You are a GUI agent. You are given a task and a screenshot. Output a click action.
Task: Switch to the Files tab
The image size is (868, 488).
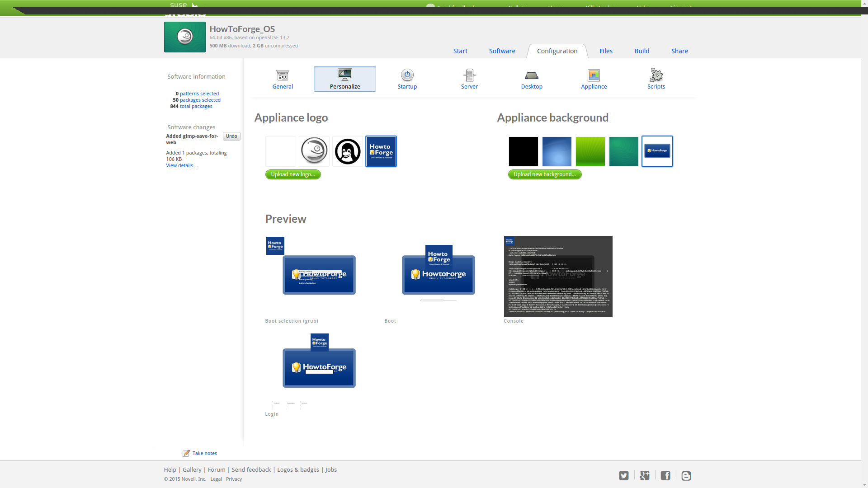606,51
